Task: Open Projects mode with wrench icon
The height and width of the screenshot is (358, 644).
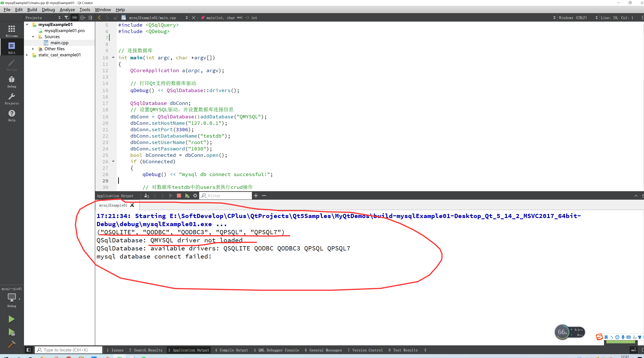Action: (11, 99)
